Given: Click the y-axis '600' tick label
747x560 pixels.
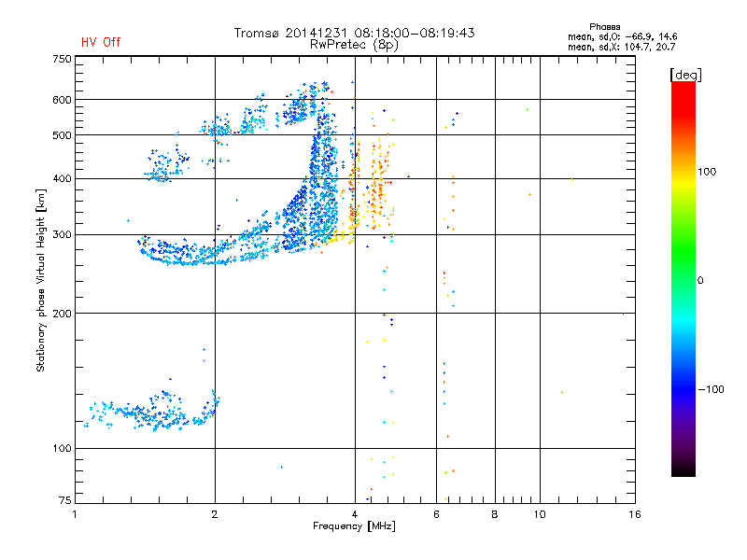Looking at the screenshot, I should [62, 100].
